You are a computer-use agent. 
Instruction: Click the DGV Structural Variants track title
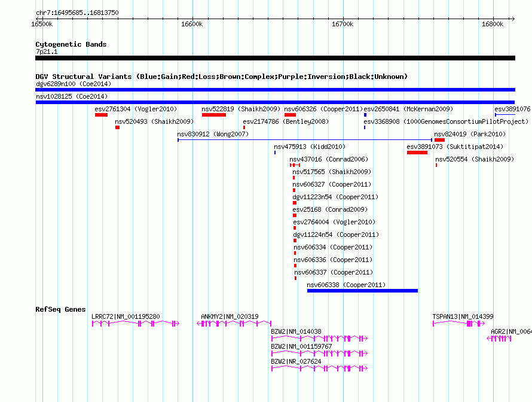(x=221, y=77)
